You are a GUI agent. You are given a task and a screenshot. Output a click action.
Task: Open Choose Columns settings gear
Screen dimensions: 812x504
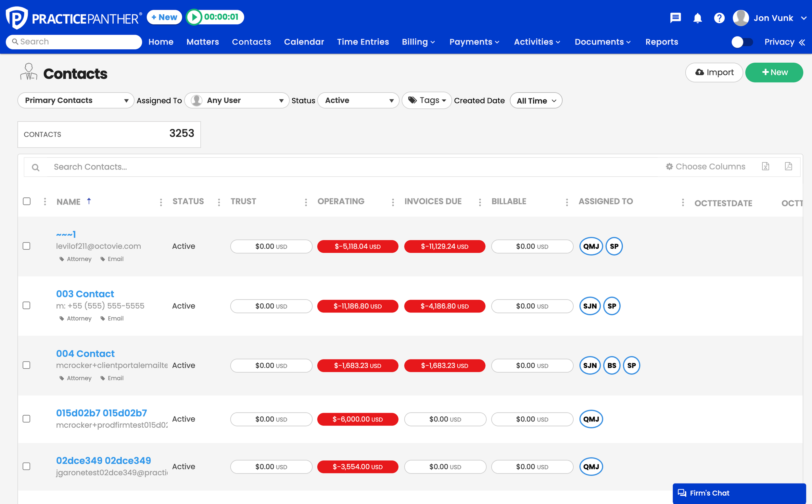(x=669, y=166)
